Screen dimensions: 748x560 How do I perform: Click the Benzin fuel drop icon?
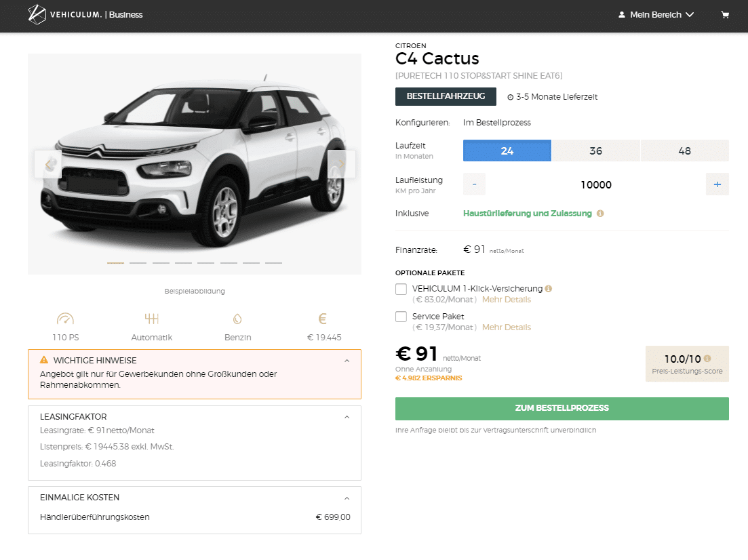237,319
